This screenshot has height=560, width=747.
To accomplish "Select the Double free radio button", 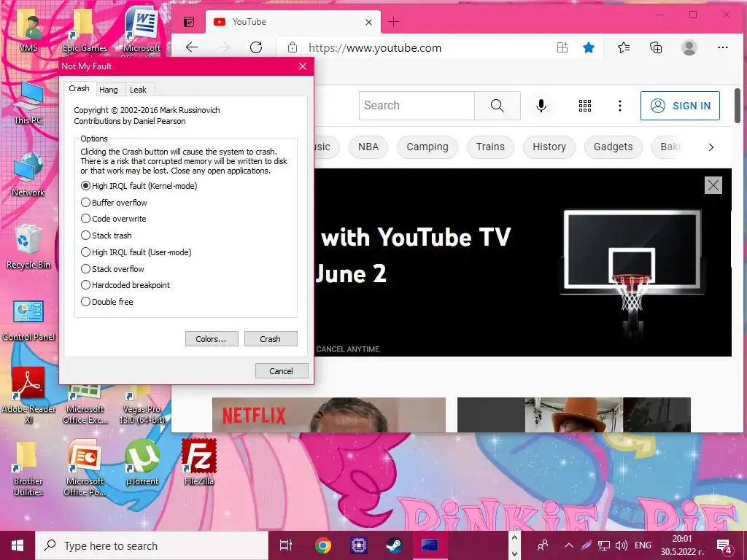I will (107, 301).
